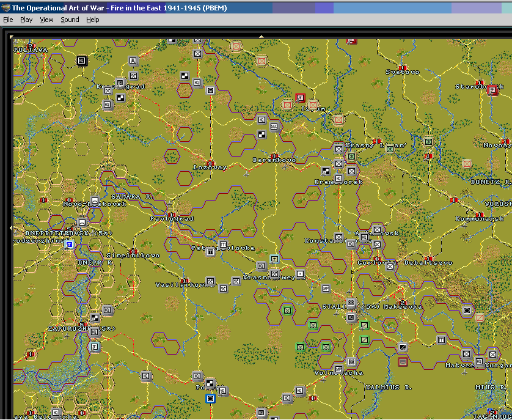Click the Sinelnikovo town label
Screen dimensions: 512x420
coord(133,256)
